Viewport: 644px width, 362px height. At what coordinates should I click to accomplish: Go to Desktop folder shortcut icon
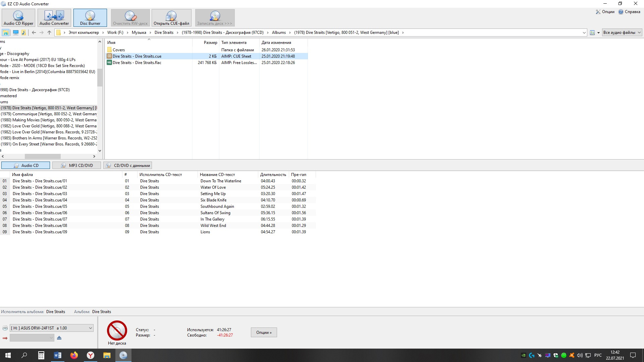pos(6,33)
